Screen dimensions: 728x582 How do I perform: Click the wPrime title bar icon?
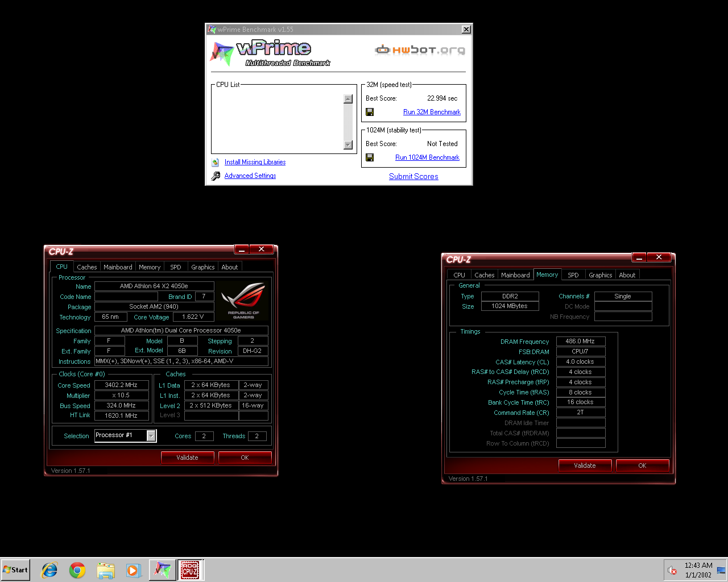212,30
